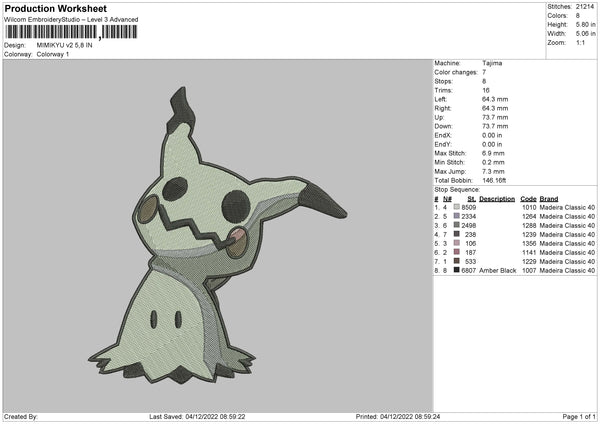Select the Machine value Tajima
600x424 pixels.
click(x=492, y=63)
